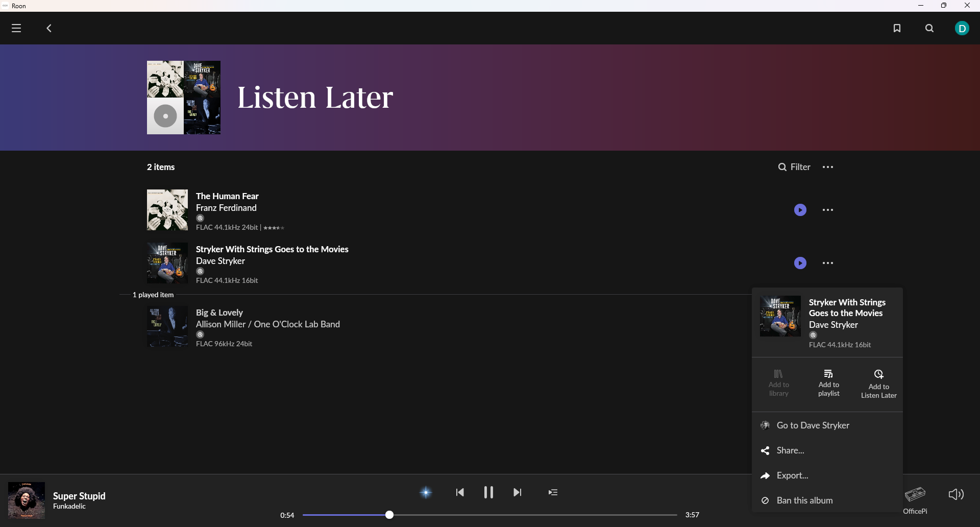The height and width of the screenshot is (527, 980).
Task: Open the bookmarks icon in top bar
Action: [897, 28]
